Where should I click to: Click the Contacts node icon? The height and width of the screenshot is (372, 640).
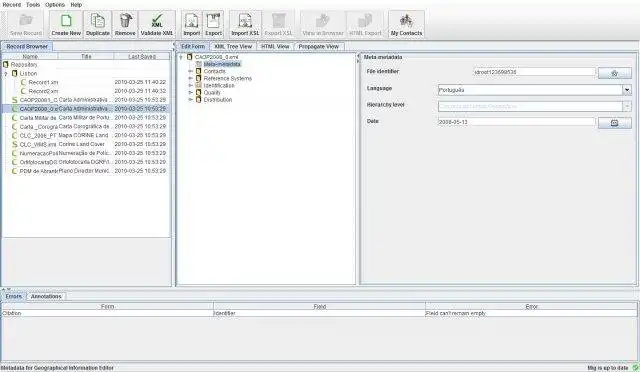tap(199, 71)
